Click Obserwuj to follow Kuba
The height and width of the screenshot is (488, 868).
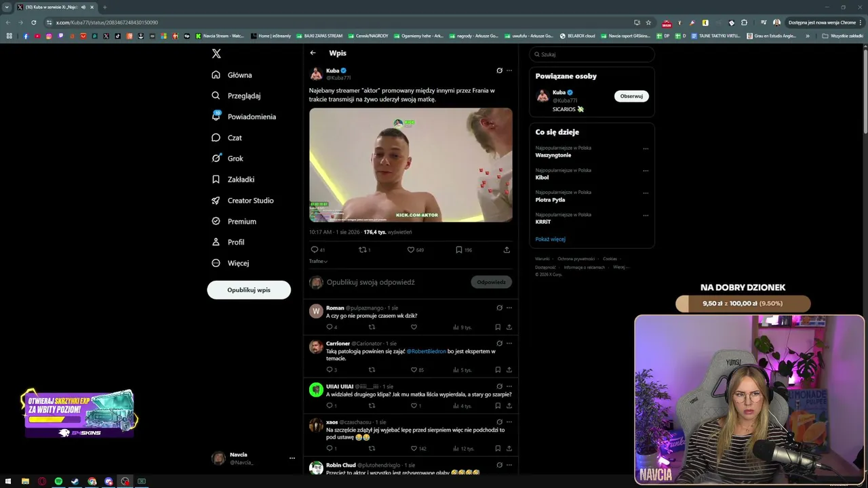tap(631, 96)
